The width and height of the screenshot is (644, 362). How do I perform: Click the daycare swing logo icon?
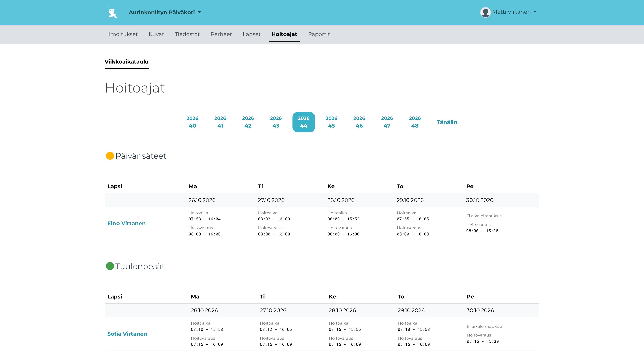click(113, 12)
